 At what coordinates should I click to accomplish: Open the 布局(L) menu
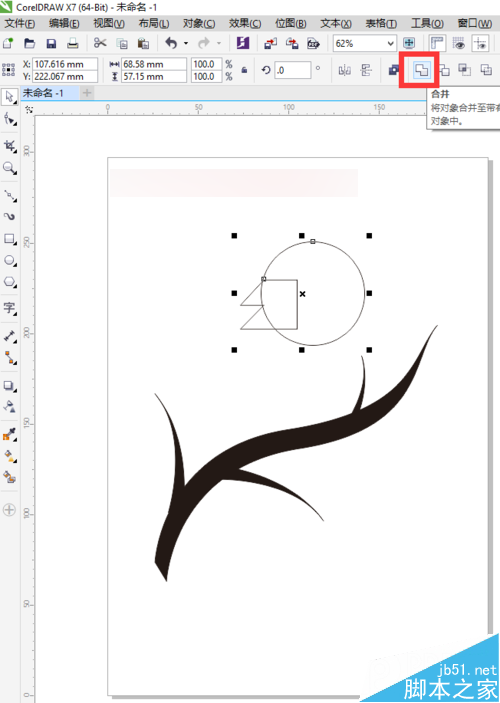point(154,23)
